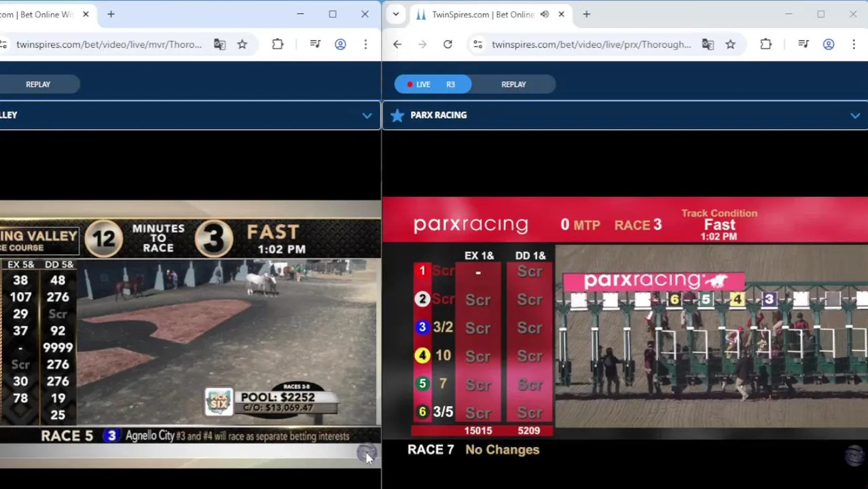
Task: Reload the page in right window
Action: point(448,44)
